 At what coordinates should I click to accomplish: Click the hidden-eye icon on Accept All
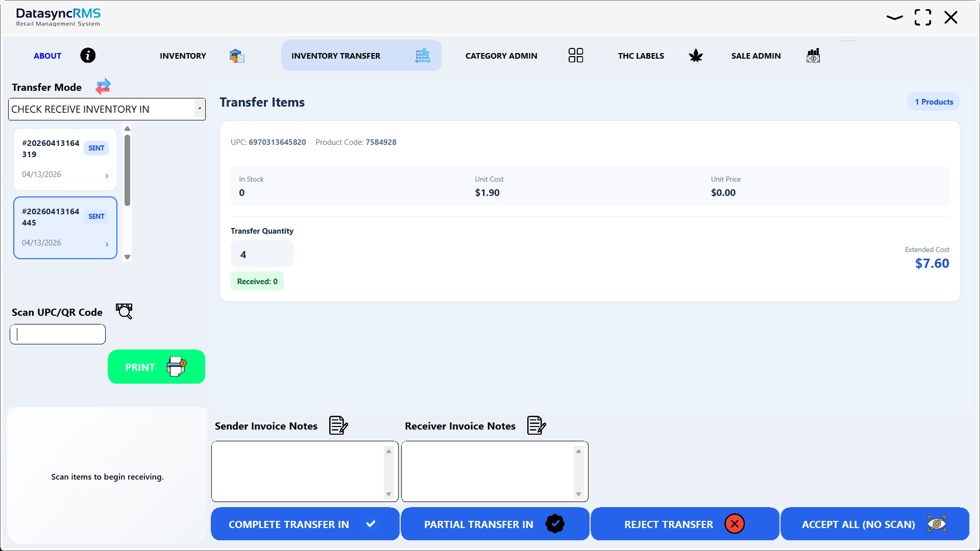point(937,524)
